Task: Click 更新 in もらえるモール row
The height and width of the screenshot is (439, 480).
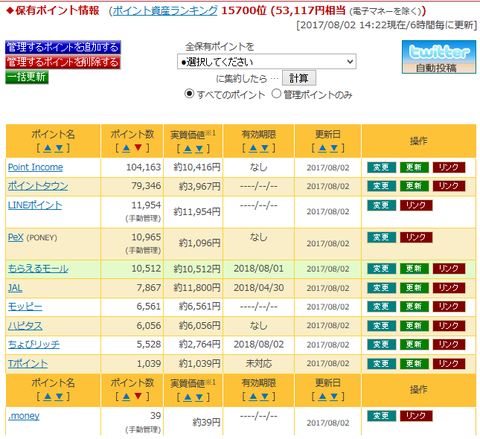Action: [x=414, y=269]
